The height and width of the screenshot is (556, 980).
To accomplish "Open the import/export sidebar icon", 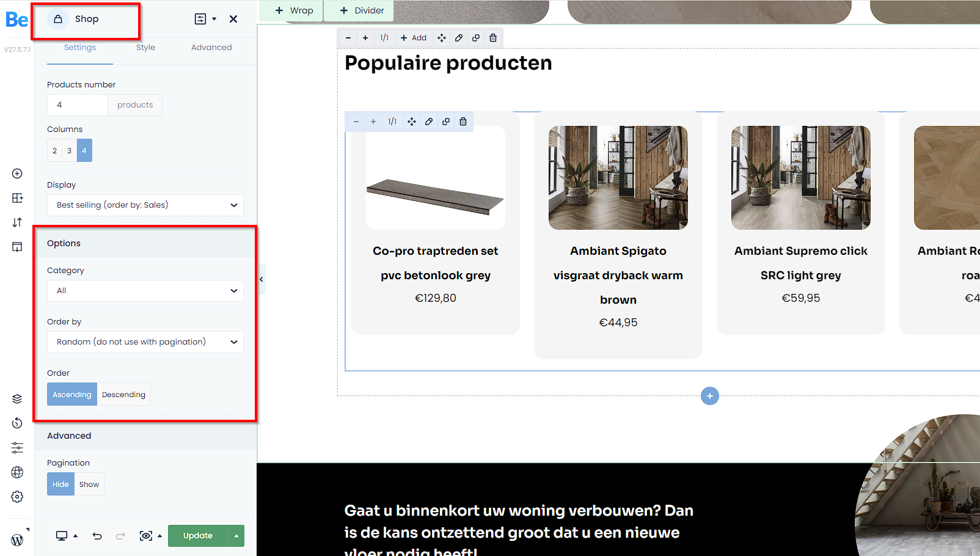I will coord(17,247).
